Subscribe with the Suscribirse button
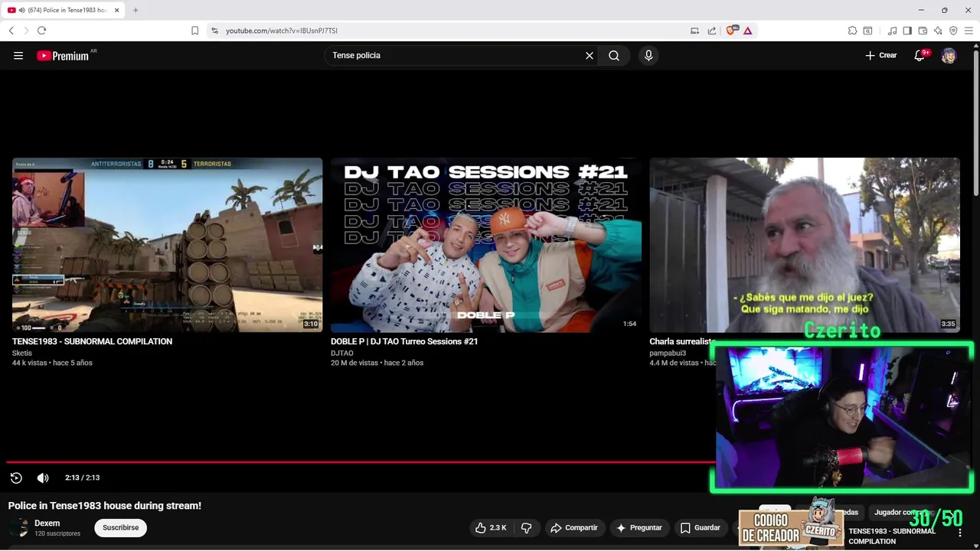This screenshot has height=551, width=980. [x=120, y=527]
